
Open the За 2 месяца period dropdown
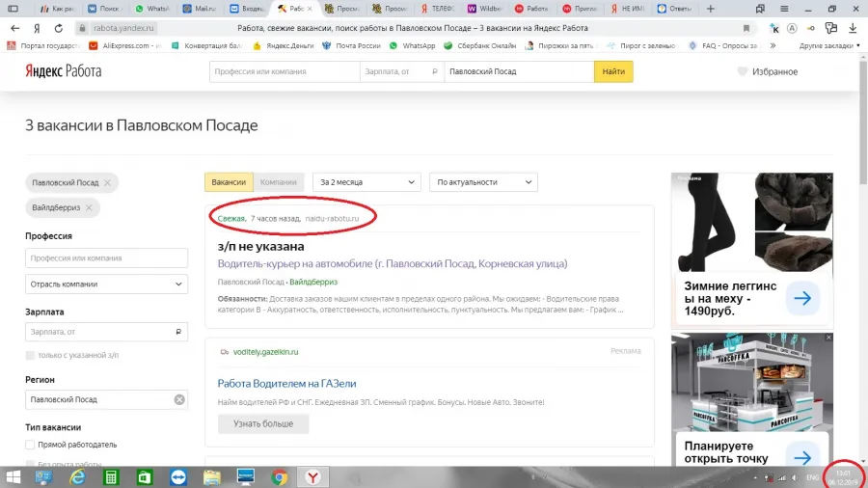coord(366,182)
